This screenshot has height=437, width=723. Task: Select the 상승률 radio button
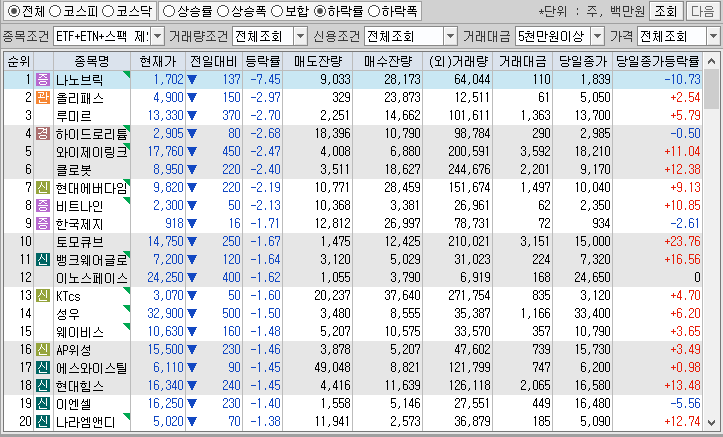[x=169, y=11]
